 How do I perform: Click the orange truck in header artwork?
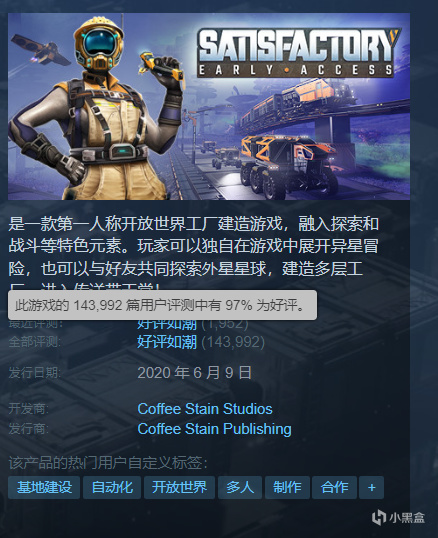(290, 165)
